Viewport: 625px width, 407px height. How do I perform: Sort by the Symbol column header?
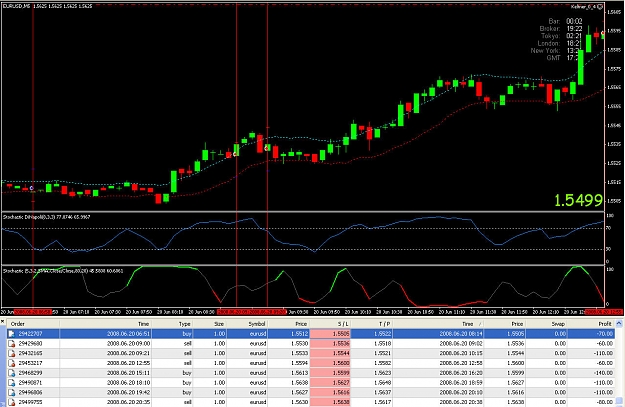[x=247, y=324]
